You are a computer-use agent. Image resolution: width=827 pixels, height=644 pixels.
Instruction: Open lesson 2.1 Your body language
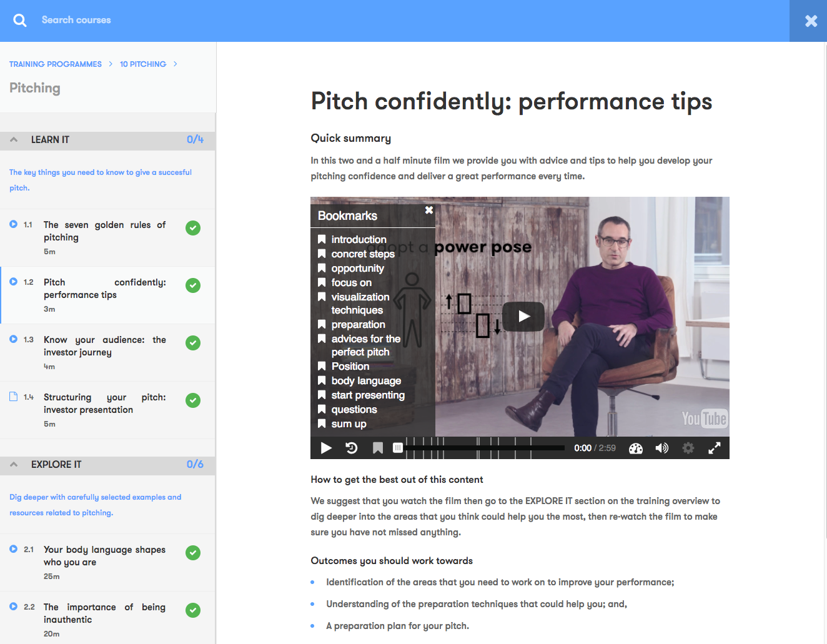coord(108,563)
